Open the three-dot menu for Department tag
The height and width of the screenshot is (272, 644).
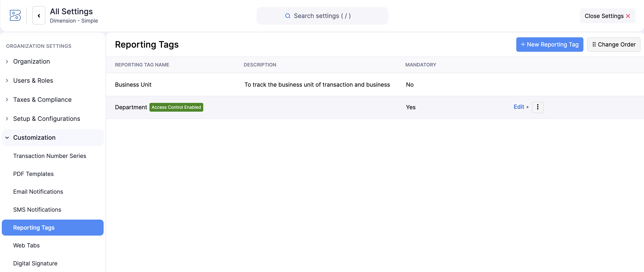pyautogui.click(x=538, y=107)
